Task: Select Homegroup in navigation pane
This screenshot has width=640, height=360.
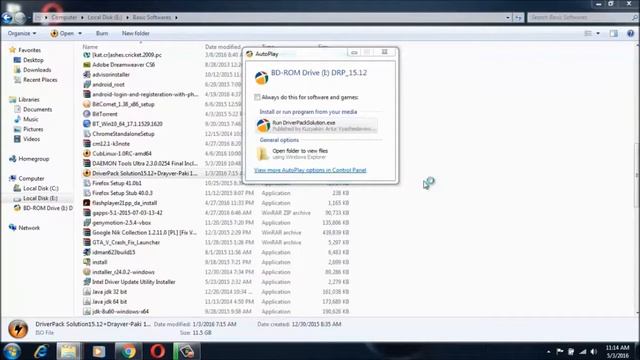Action: coord(33,159)
